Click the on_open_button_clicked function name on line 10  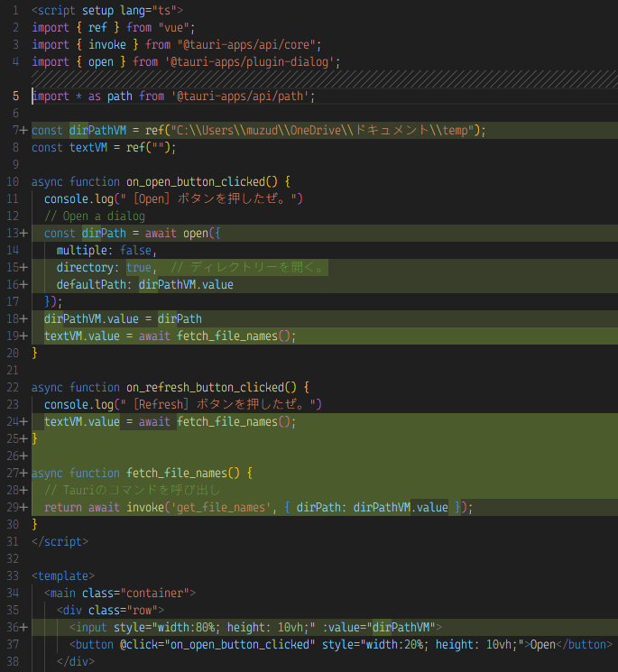pos(196,181)
